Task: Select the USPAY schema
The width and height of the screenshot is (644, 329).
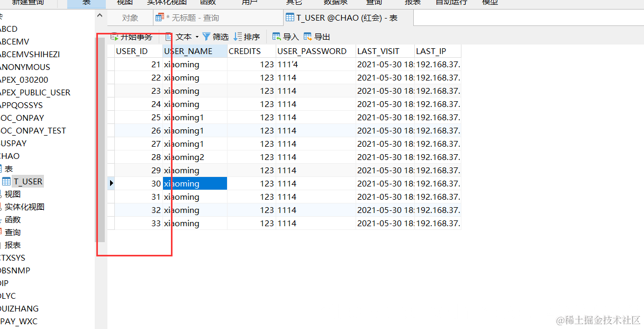Action: coord(13,144)
